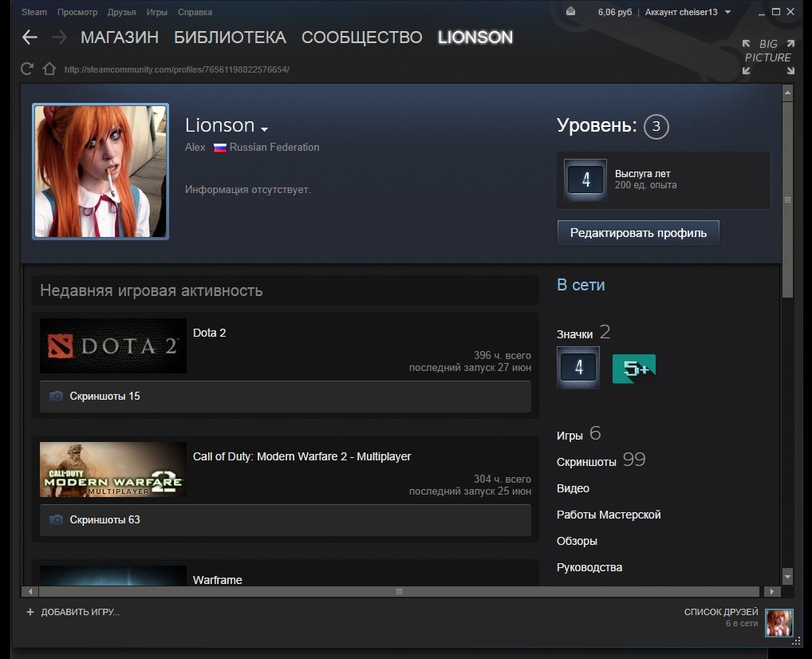
Task: Open the Warframe game title link
Action: [x=218, y=580]
